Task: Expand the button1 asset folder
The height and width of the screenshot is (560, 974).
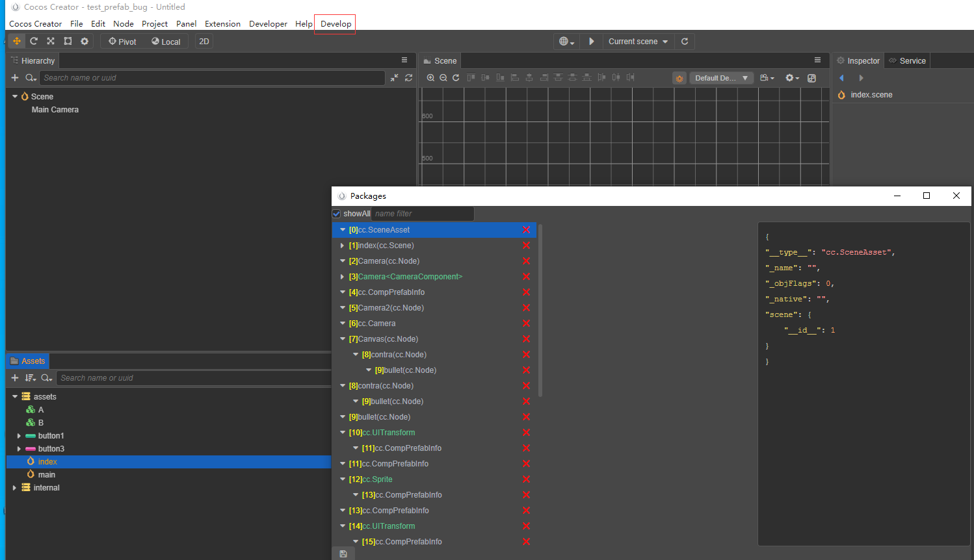Action: coord(19,436)
